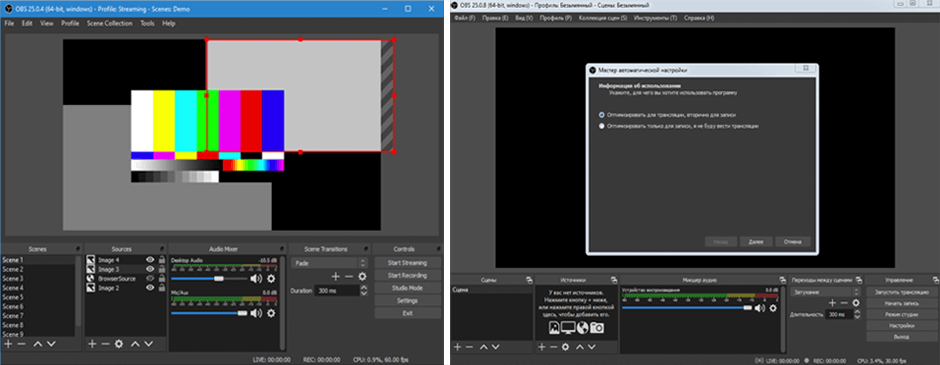Open Инструменты (T) menu

[x=656, y=18]
